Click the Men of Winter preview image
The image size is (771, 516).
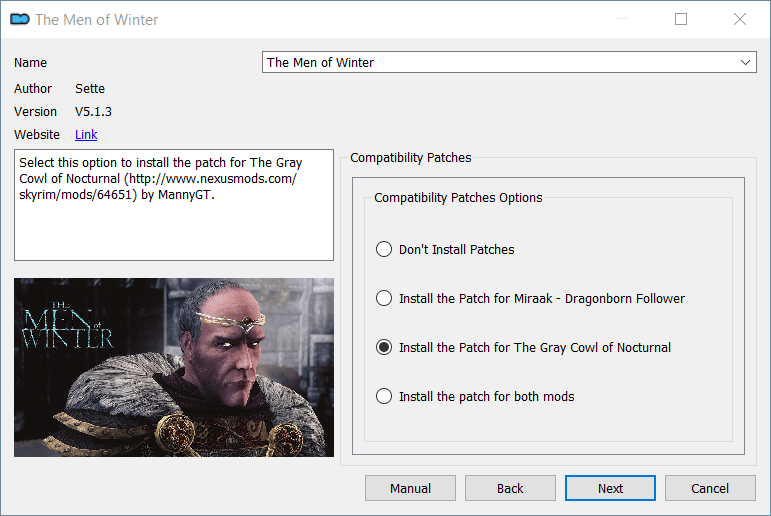point(174,367)
